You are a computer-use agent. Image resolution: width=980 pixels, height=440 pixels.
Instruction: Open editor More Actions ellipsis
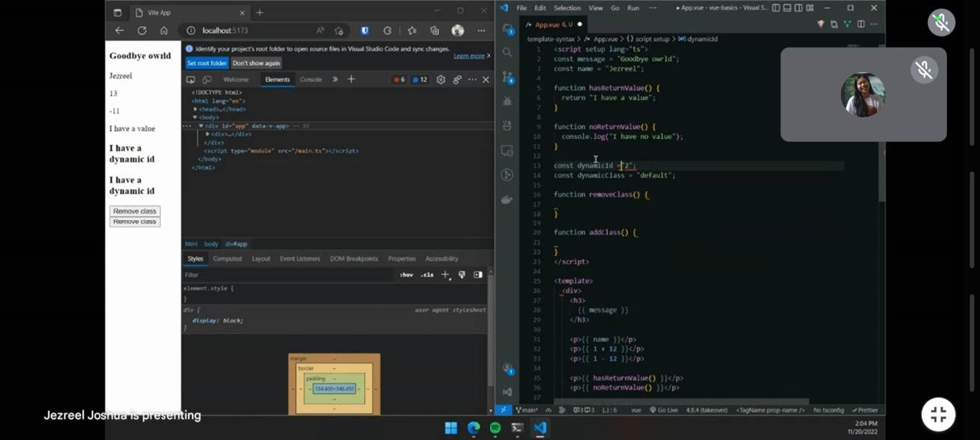click(875, 24)
